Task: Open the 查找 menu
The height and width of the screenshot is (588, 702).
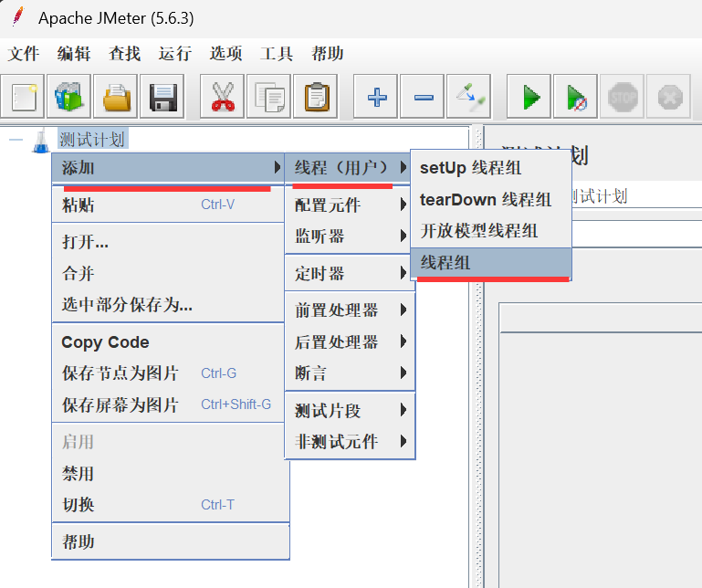Action: point(124,54)
